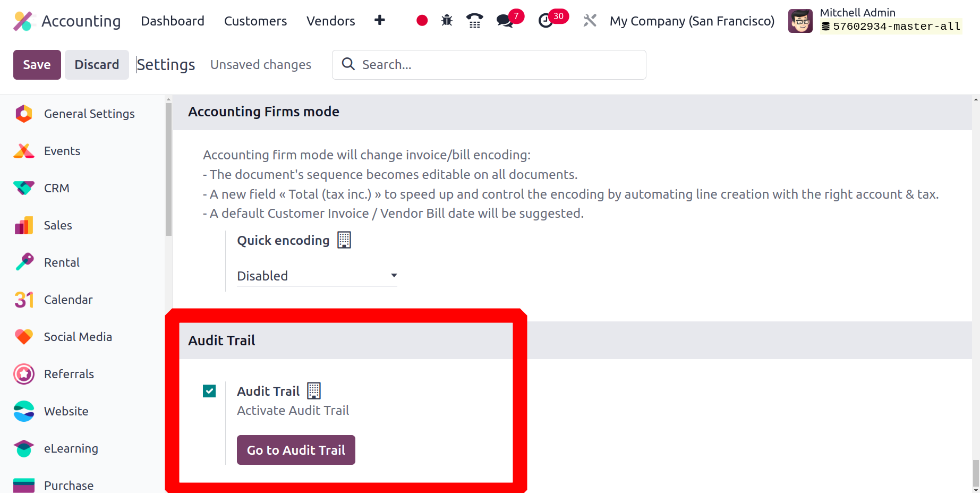The image size is (980, 493).
Task: Uncheck the Audit Trail checkbox
Action: (209, 391)
